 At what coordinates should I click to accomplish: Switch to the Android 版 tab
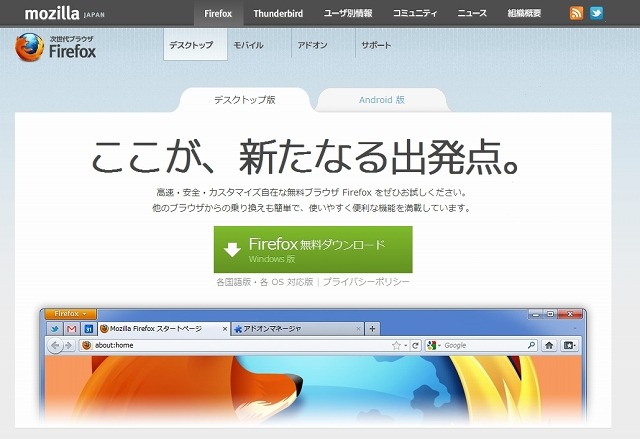click(381, 100)
